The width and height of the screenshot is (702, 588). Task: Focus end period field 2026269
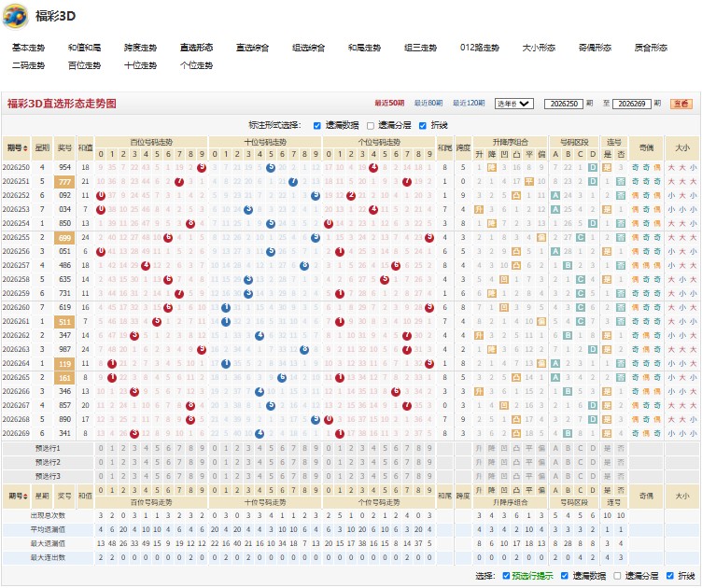click(632, 104)
